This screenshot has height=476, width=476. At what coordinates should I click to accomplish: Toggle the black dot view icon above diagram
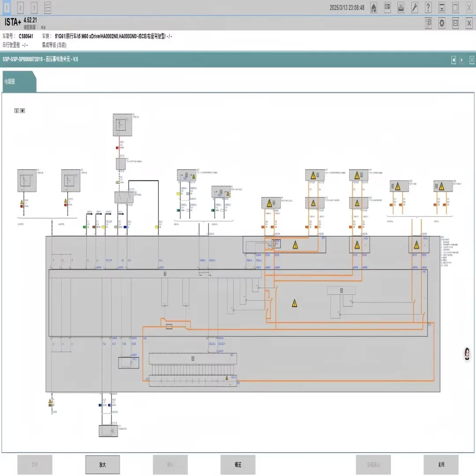(x=22, y=111)
